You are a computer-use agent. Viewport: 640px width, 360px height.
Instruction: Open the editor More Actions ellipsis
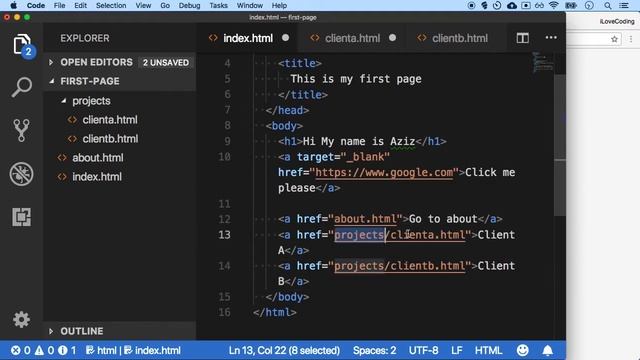point(551,38)
